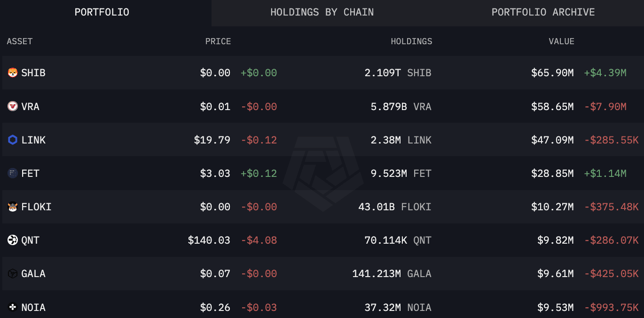
Task: Switch to the Holdings By Chain tab
Action: click(322, 13)
